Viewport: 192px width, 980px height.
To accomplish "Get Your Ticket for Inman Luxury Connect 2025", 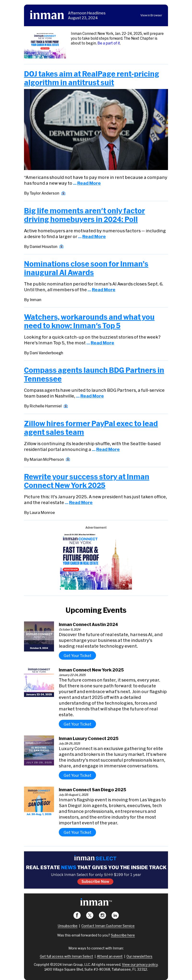I will tap(77, 775).
